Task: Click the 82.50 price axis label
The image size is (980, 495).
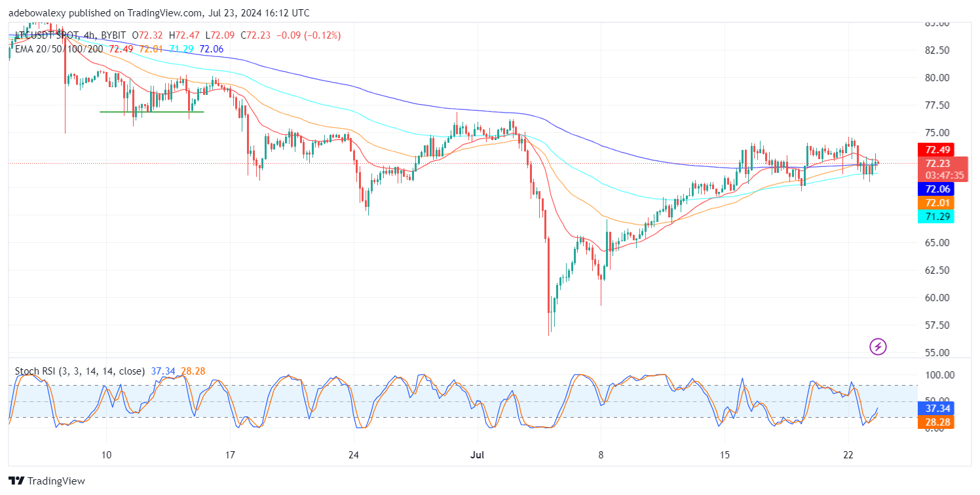Action: (x=937, y=50)
